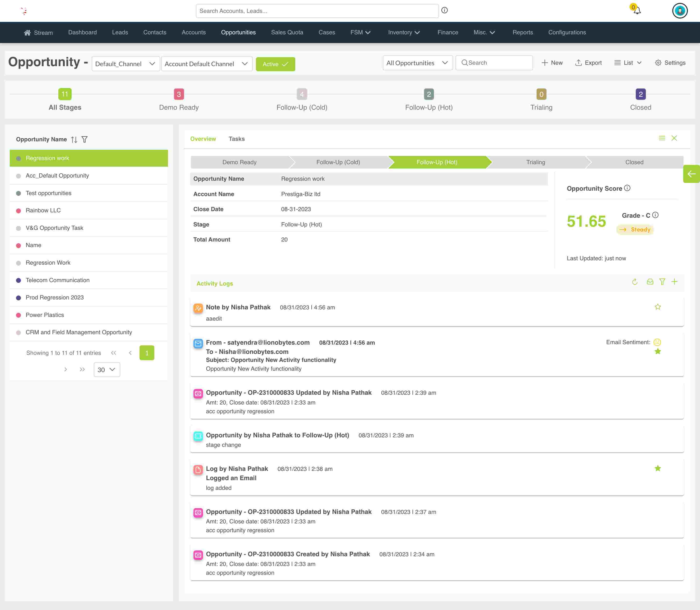Open the Default_Channel dropdown
This screenshot has height=610, width=700.
125,64
